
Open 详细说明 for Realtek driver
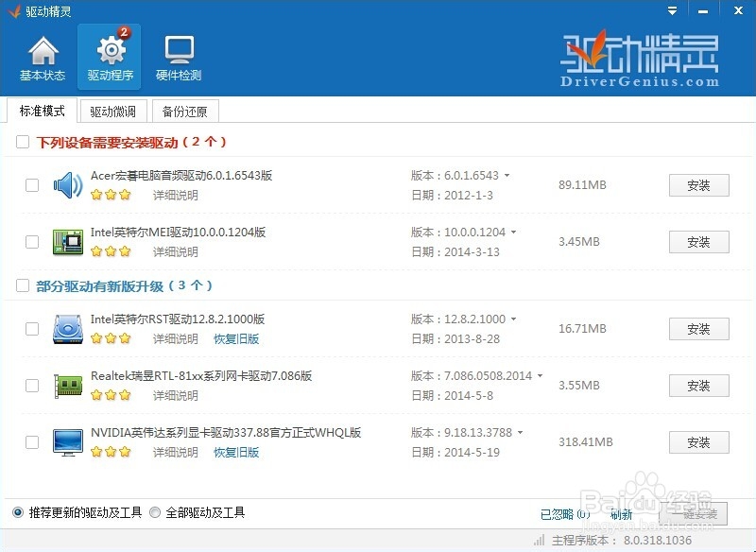click(x=176, y=396)
